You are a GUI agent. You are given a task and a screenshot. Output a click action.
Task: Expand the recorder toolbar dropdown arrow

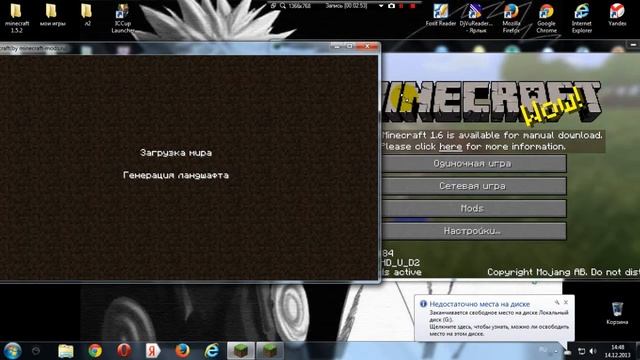(x=381, y=6)
